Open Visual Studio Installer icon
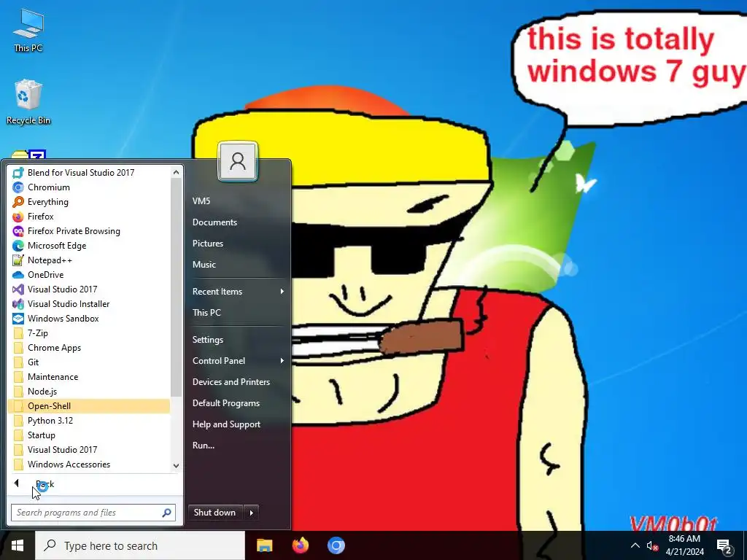The height and width of the screenshot is (560, 747). click(18, 304)
